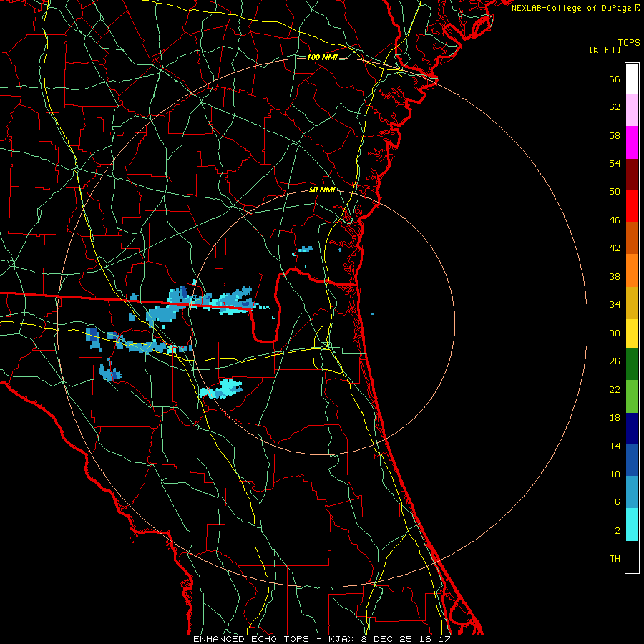This screenshot has height=644, width=644.
Task: Select the cyan legend swatch
Action: coord(632,525)
